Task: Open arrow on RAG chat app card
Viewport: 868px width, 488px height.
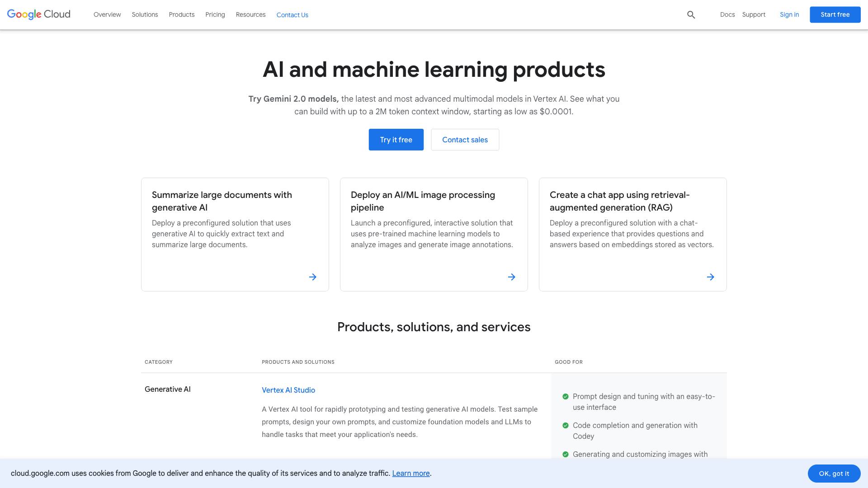Action: tap(710, 277)
